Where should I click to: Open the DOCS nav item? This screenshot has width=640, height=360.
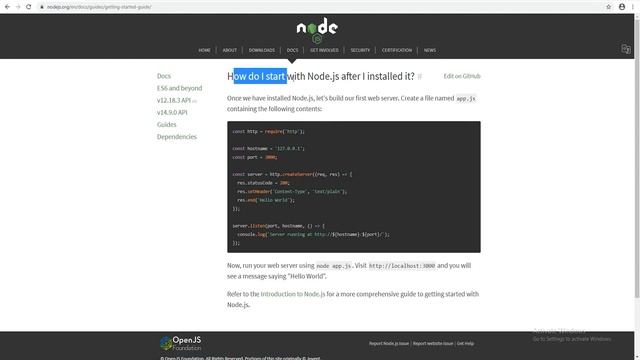point(292,50)
